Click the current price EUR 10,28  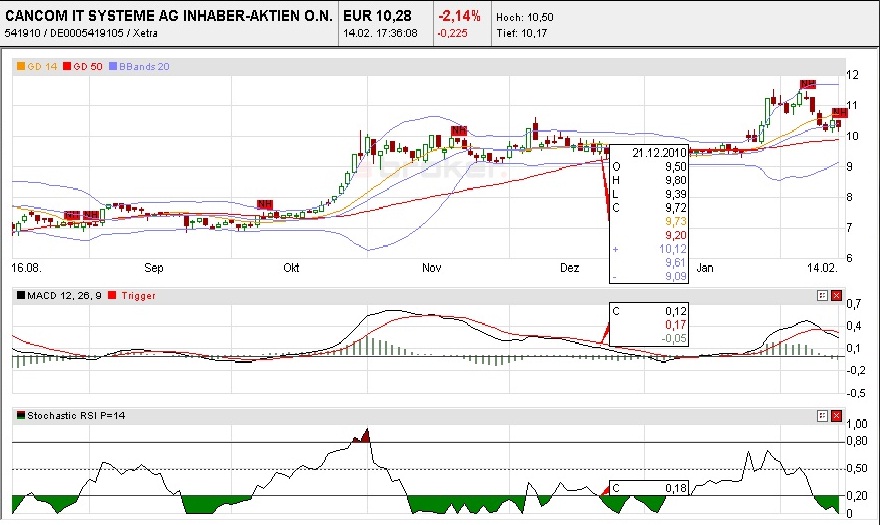377,16
